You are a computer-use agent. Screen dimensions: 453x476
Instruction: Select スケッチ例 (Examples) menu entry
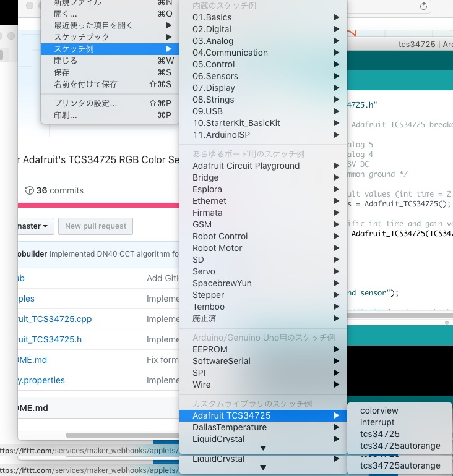coord(110,49)
